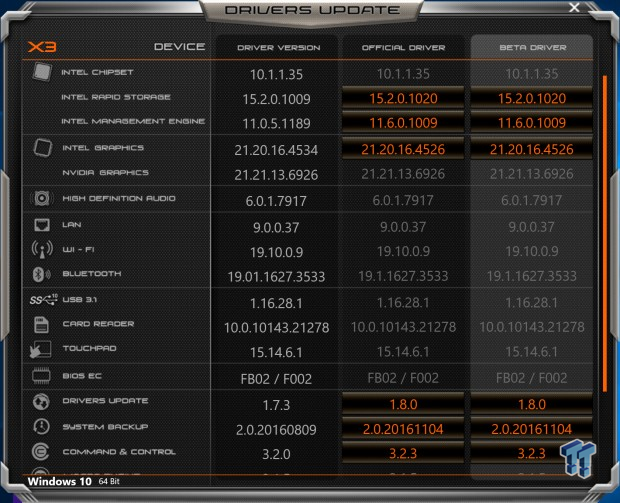Viewport: 620px width, 503px height.
Task: Click the BIOS EC chip icon
Action: coord(41,376)
